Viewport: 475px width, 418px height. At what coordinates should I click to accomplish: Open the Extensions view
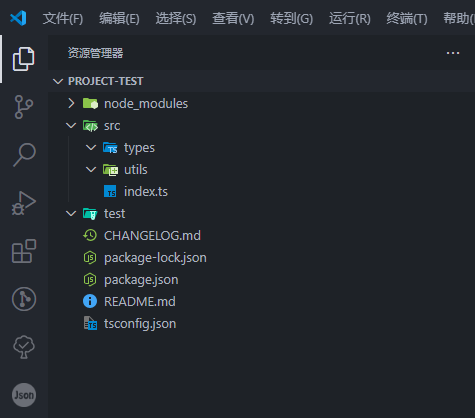point(24,251)
